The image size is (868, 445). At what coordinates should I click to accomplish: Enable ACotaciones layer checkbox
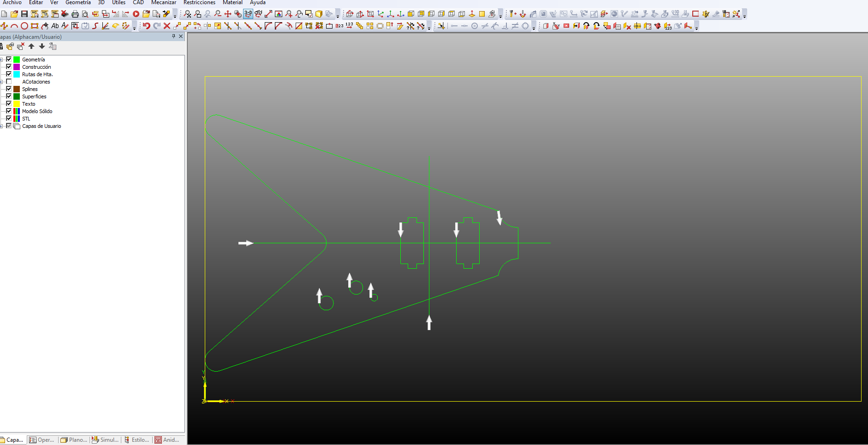click(x=9, y=81)
